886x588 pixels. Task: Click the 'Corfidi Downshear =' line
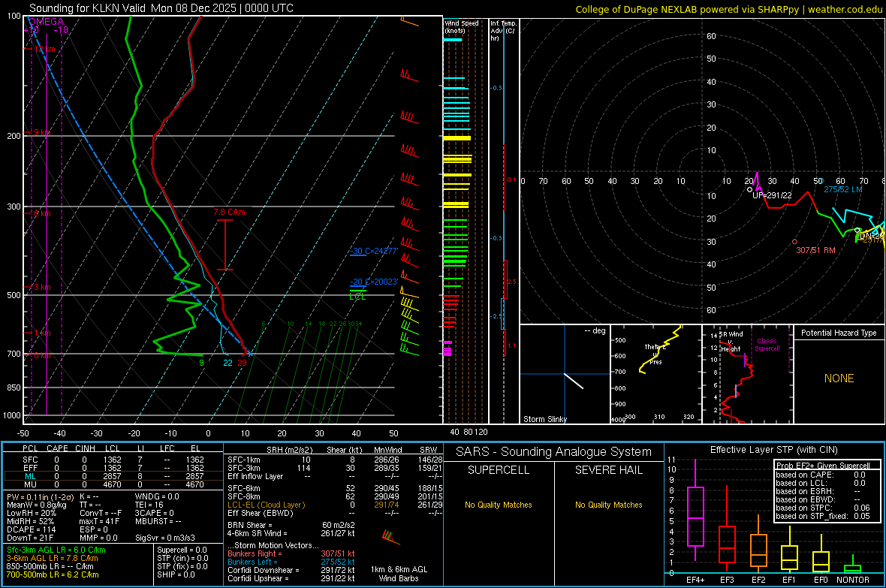click(x=291, y=570)
